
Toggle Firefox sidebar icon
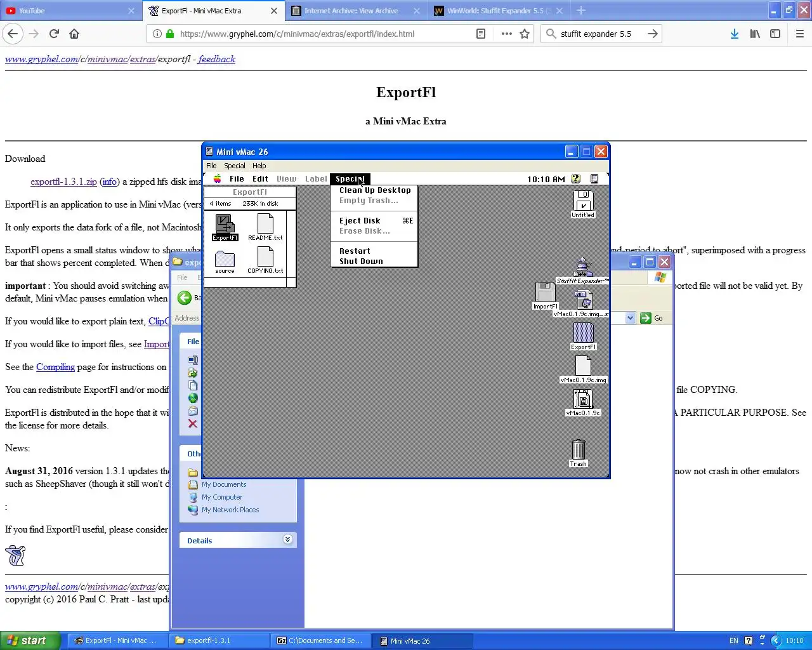[x=775, y=34]
